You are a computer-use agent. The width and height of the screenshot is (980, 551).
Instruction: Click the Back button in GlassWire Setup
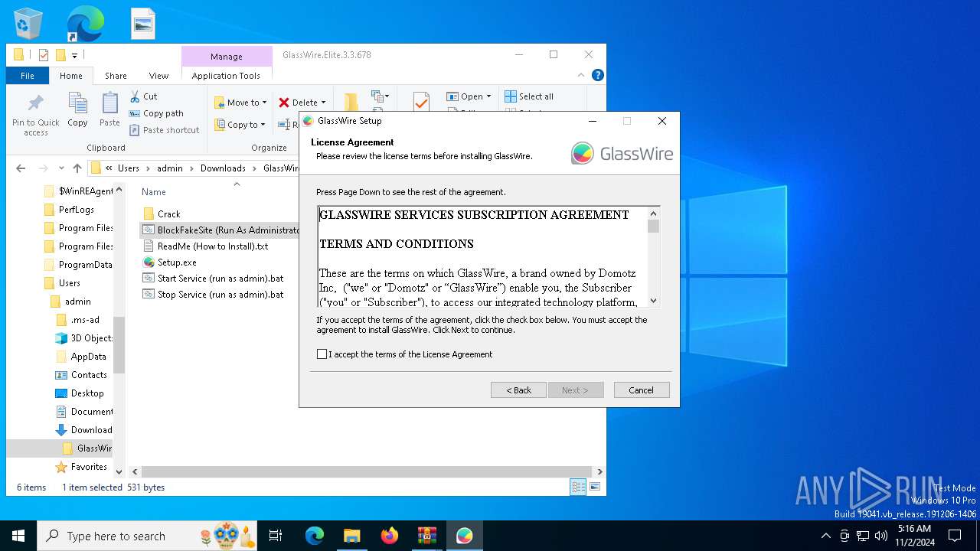(518, 390)
